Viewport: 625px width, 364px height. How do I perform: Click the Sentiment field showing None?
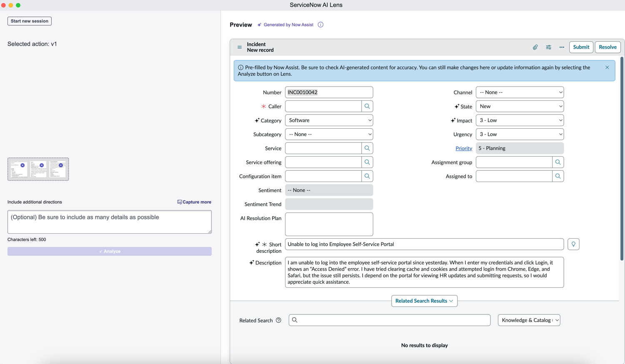pos(329,190)
